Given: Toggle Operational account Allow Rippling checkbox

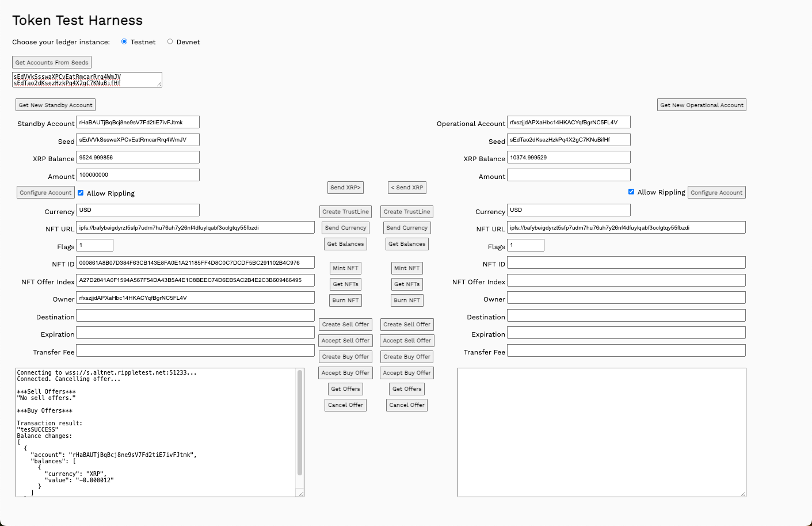Looking at the screenshot, I should pyautogui.click(x=631, y=192).
